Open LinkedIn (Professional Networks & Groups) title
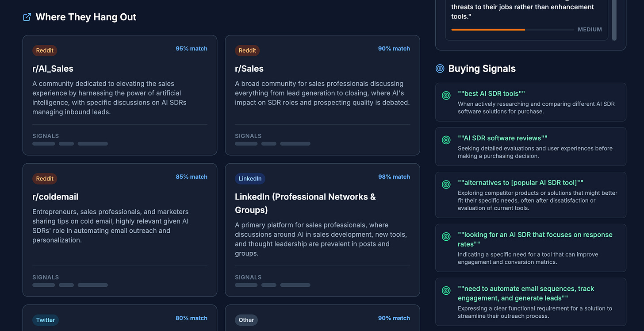Viewport: 644px width, 331px height. [x=305, y=204]
